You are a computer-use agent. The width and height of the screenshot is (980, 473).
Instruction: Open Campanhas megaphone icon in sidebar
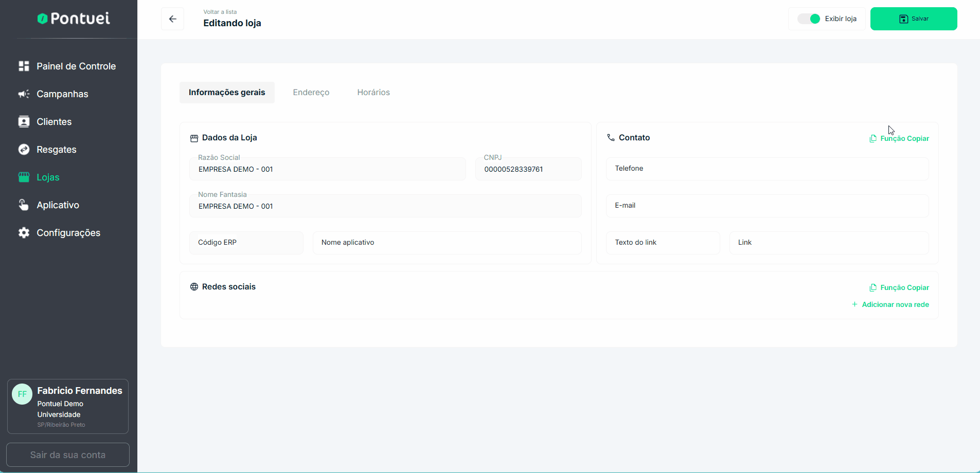pyautogui.click(x=24, y=94)
